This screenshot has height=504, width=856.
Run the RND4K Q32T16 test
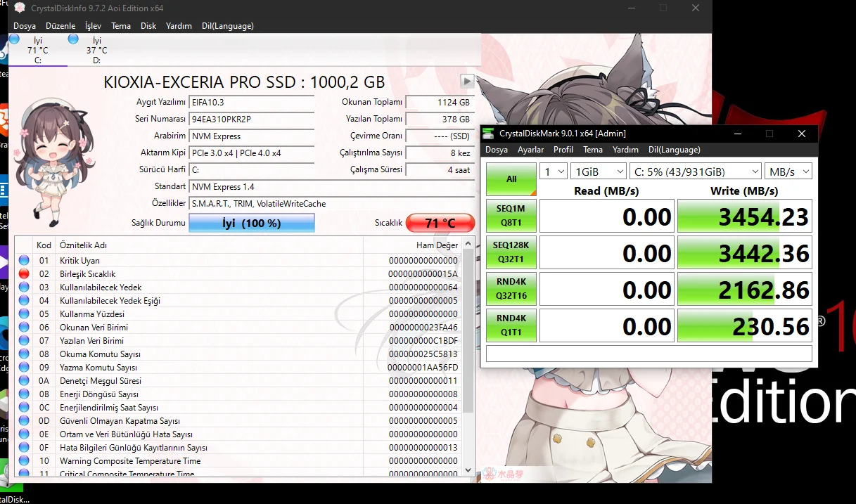point(511,289)
